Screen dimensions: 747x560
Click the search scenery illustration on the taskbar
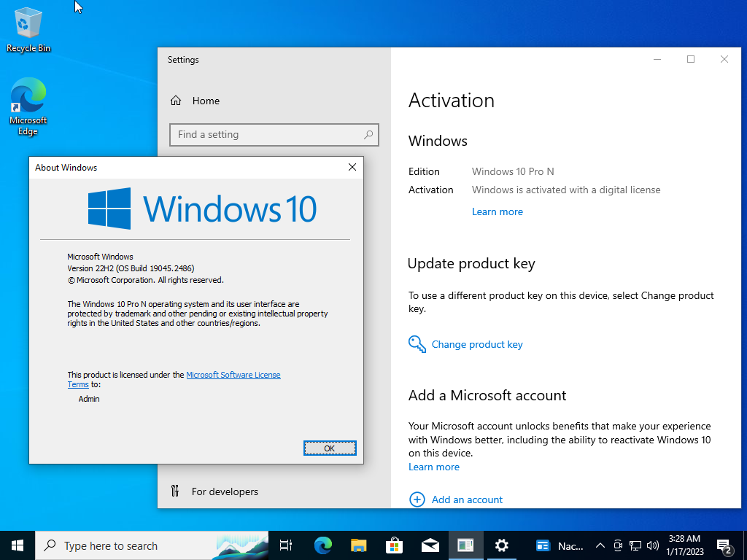[241, 545]
